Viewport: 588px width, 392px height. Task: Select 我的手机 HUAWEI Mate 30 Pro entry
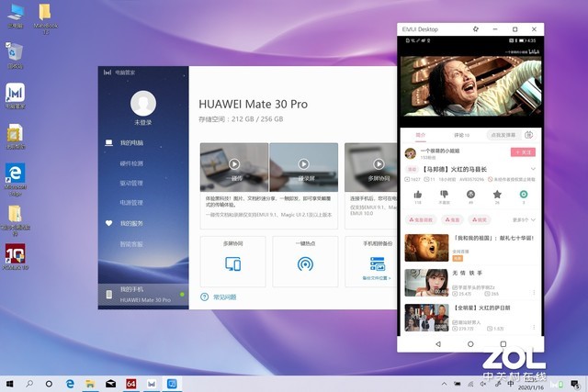click(143, 295)
